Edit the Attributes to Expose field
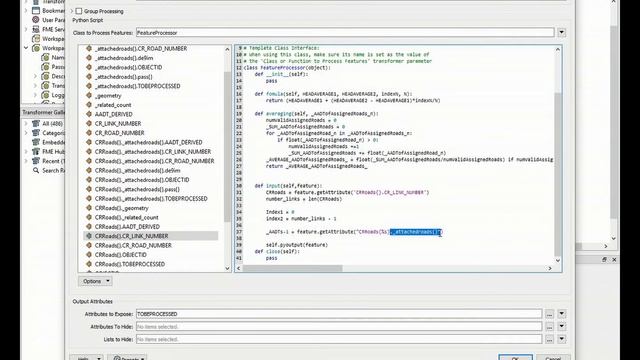This screenshot has width=640, height=360. pyautogui.click(x=339, y=314)
